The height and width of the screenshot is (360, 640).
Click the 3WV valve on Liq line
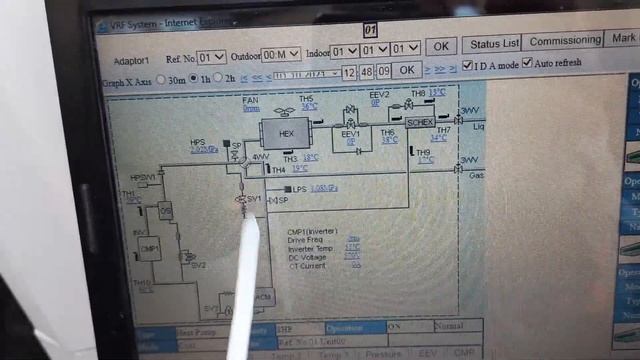click(x=459, y=120)
